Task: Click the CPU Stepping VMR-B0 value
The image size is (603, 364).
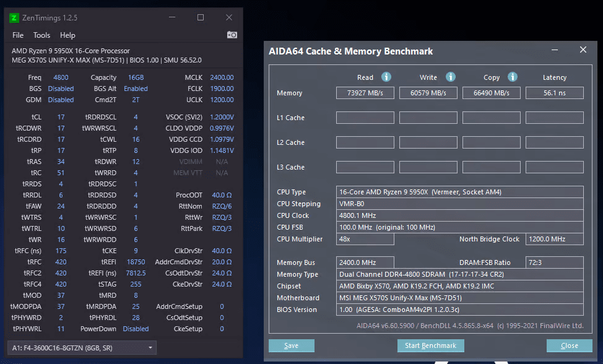Action: [x=459, y=204]
